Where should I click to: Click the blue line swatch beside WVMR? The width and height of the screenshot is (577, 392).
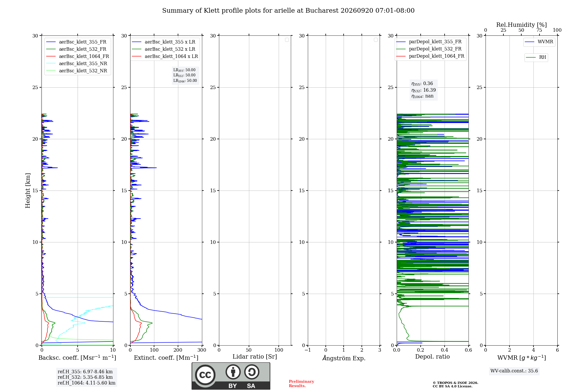(530, 42)
